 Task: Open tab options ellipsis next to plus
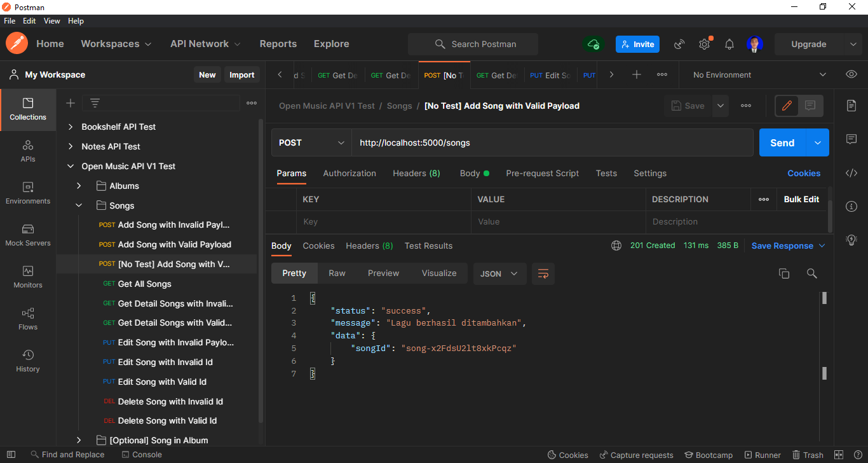(x=662, y=74)
